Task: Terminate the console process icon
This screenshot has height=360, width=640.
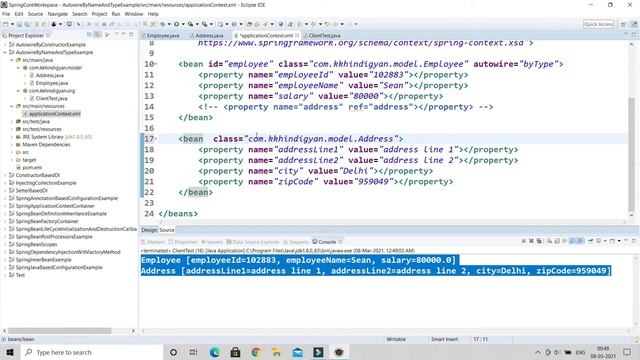Action: coord(524,241)
